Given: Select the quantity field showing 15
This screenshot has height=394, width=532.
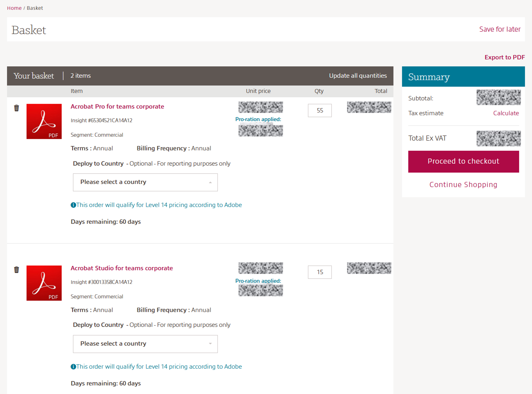Looking at the screenshot, I should point(319,272).
